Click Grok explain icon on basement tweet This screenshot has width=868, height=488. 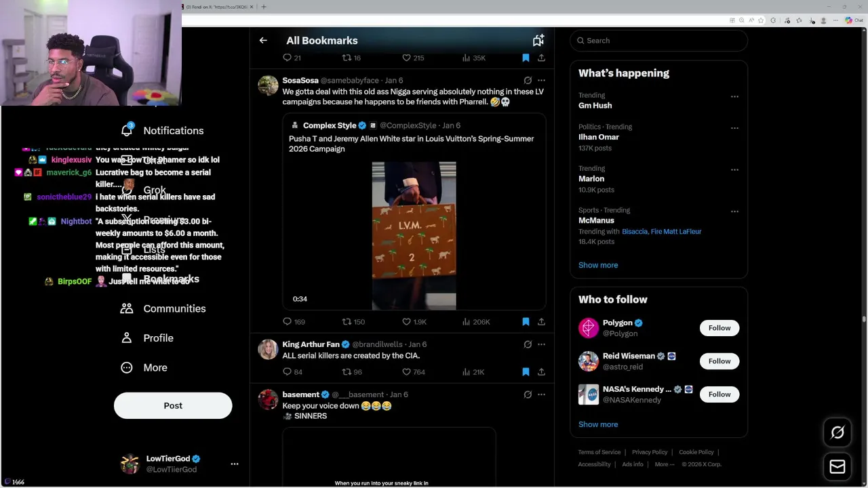coord(528,394)
